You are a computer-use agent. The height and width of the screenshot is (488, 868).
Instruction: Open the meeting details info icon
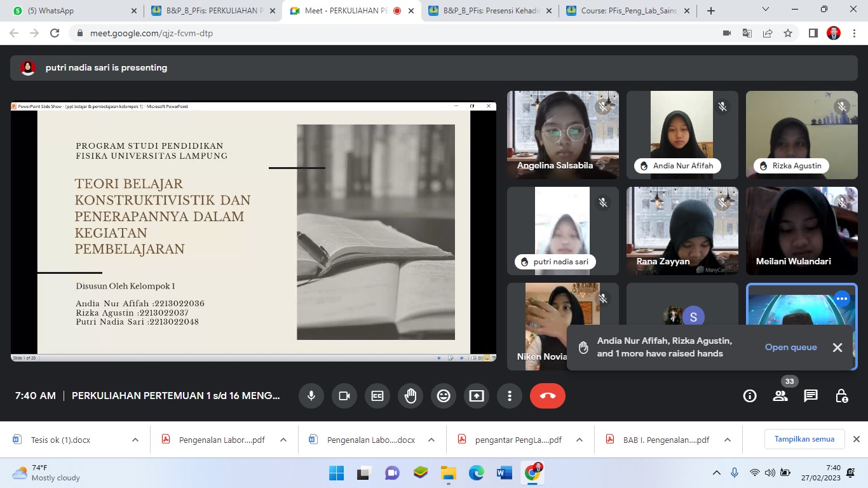750,396
